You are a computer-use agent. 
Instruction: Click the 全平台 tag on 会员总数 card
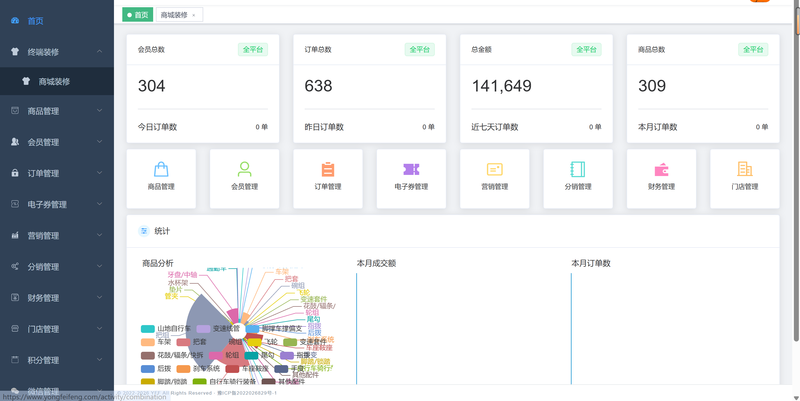(253, 49)
